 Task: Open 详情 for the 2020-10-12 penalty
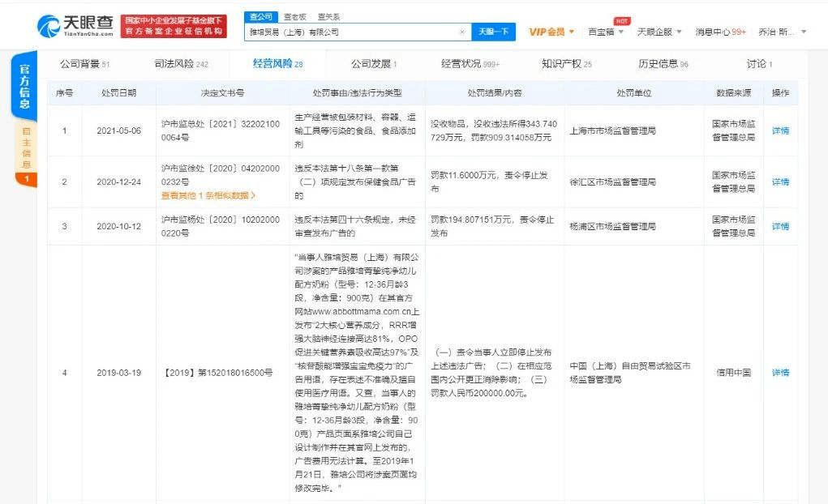(x=780, y=226)
